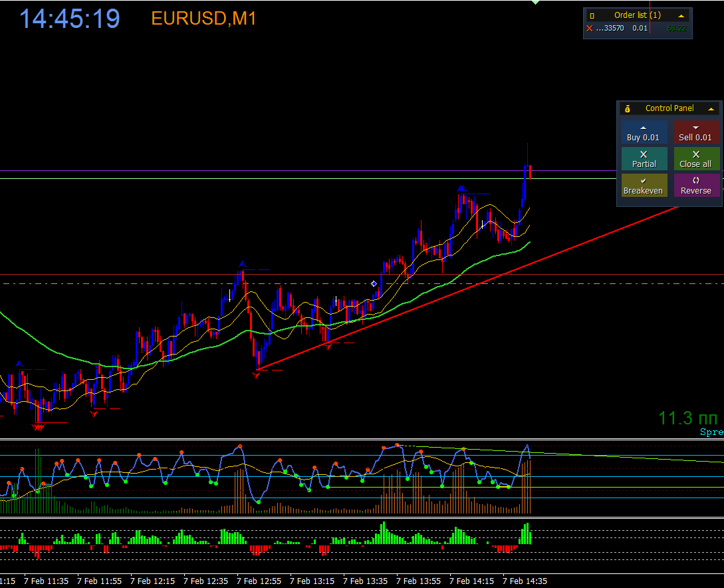Click the Sell 0.01 button
The image size is (724, 588).
coord(696,132)
